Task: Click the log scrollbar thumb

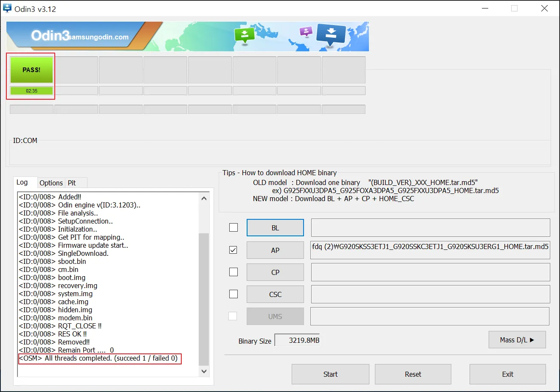Action: [x=204, y=299]
